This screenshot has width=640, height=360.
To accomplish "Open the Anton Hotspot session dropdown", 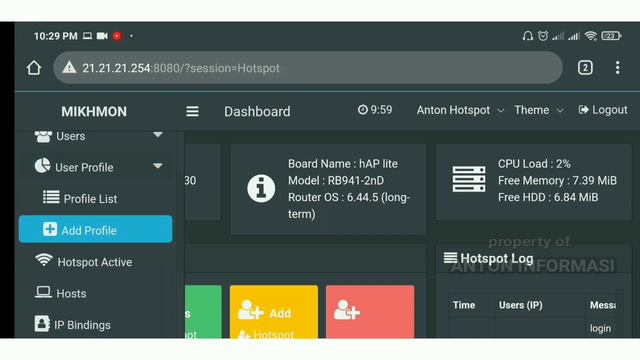I will tap(460, 110).
